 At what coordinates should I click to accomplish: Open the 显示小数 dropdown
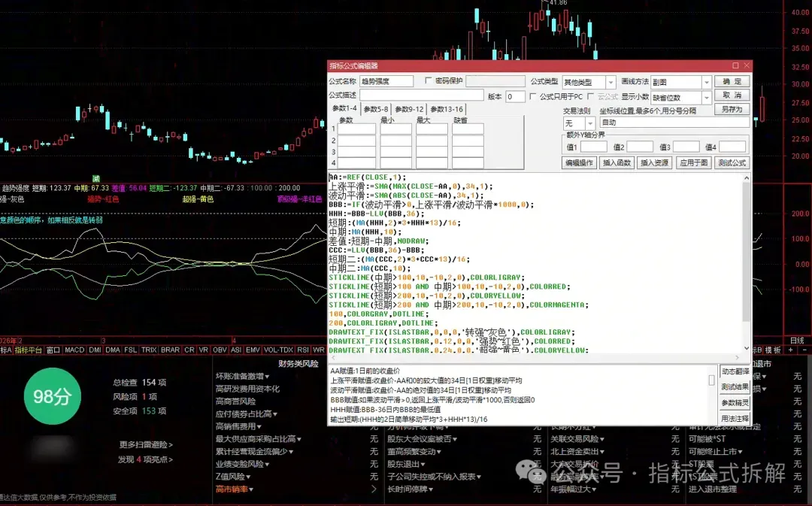coord(706,98)
